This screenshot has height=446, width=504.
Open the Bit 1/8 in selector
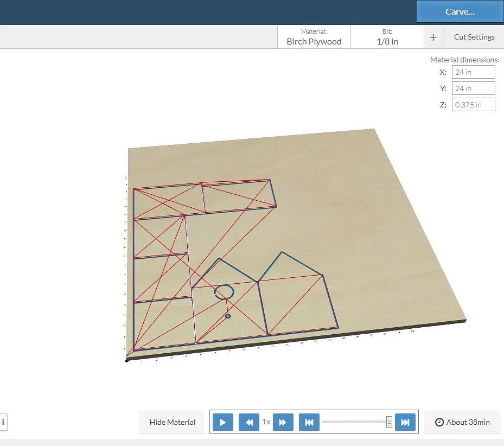[x=387, y=37]
